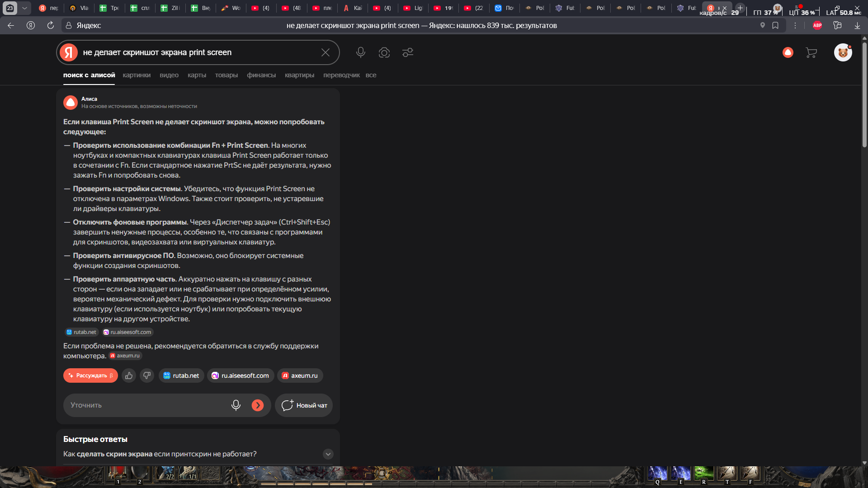Viewport: 868px width, 488px height.
Task: Click the green game skill icon bound to R
Action: (x=704, y=474)
